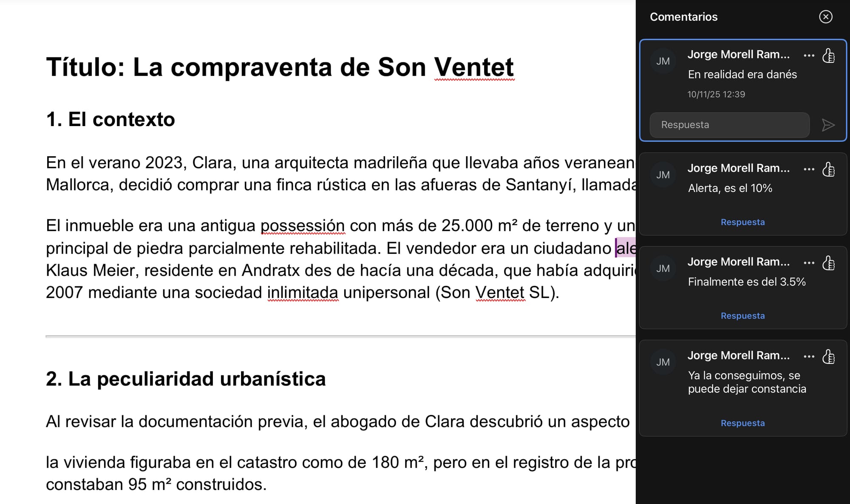Close the Comentarios panel
This screenshot has width=850, height=504.
[x=825, y=17]
